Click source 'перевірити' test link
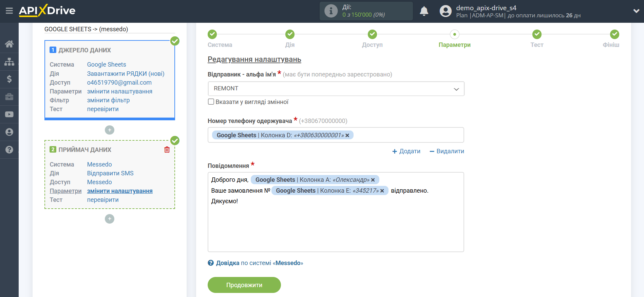 (103, 109)
